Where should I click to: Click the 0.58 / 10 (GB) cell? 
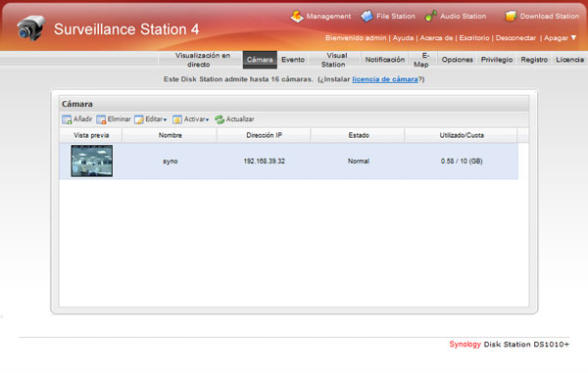click(x=462, y=161)
